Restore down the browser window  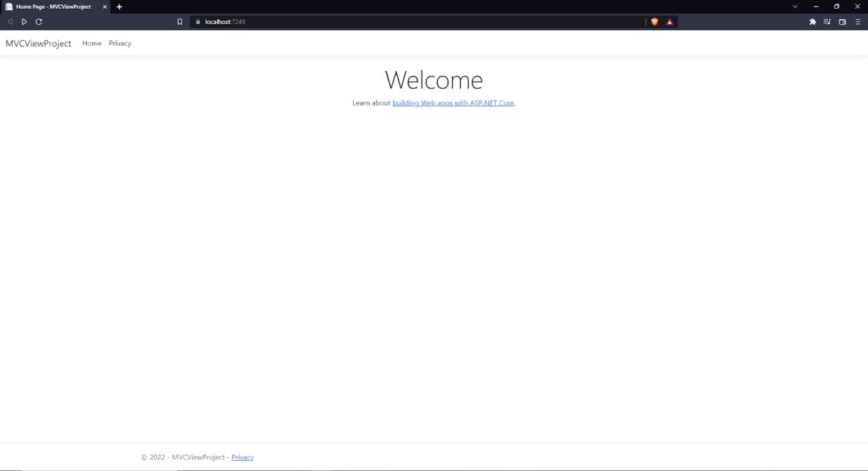[837, 7]
